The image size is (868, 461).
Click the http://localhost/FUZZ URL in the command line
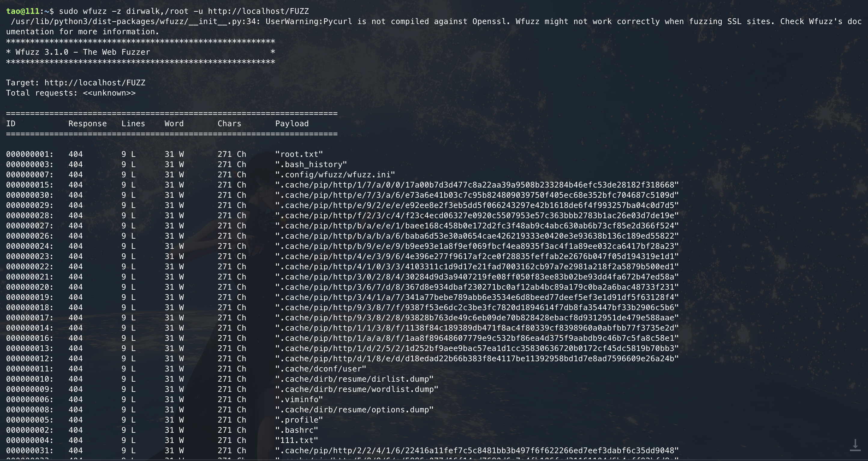tap(258, 11)
